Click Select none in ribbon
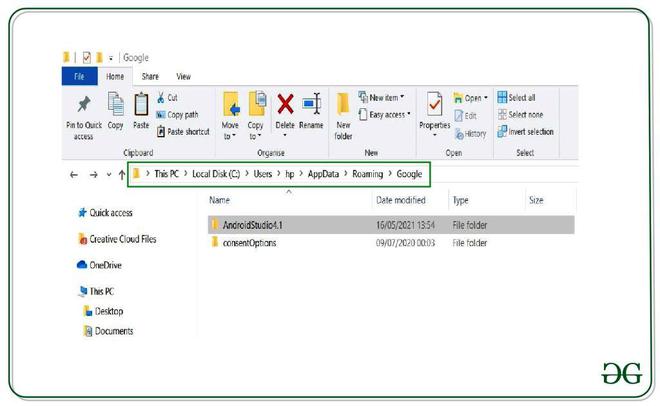660x406 pixels. coord(520,114)
